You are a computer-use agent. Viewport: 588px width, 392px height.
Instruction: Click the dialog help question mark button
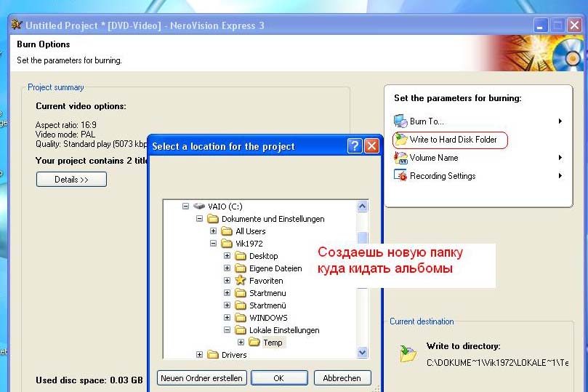[x=355, y=146]
